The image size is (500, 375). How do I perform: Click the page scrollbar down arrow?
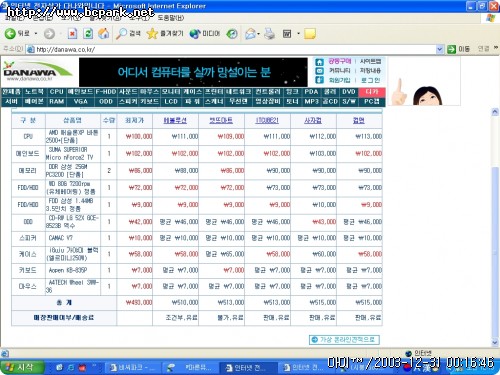[495, 342]
